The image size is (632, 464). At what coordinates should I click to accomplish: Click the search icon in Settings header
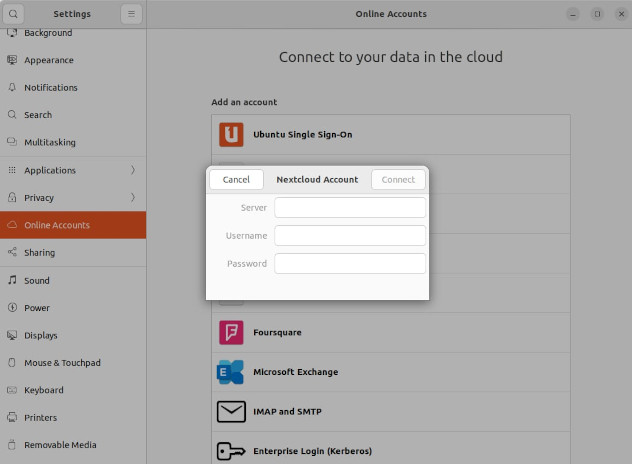pyautogui.click(x=14, y=14)
